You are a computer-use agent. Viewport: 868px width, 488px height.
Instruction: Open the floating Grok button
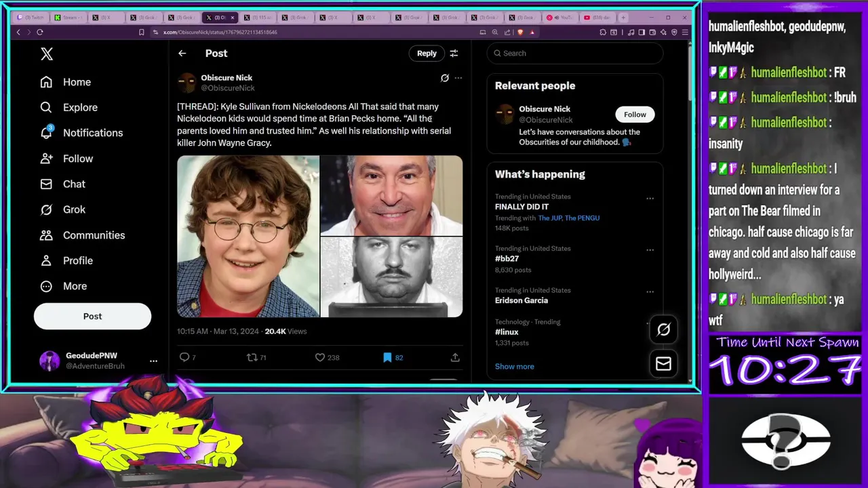click(x=663, y=329)
